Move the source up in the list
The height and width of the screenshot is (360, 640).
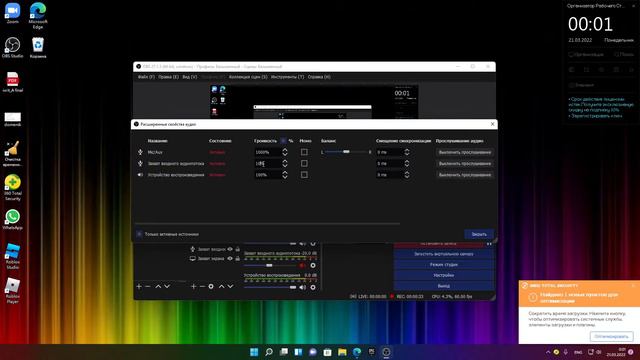[x=221, y=287]
